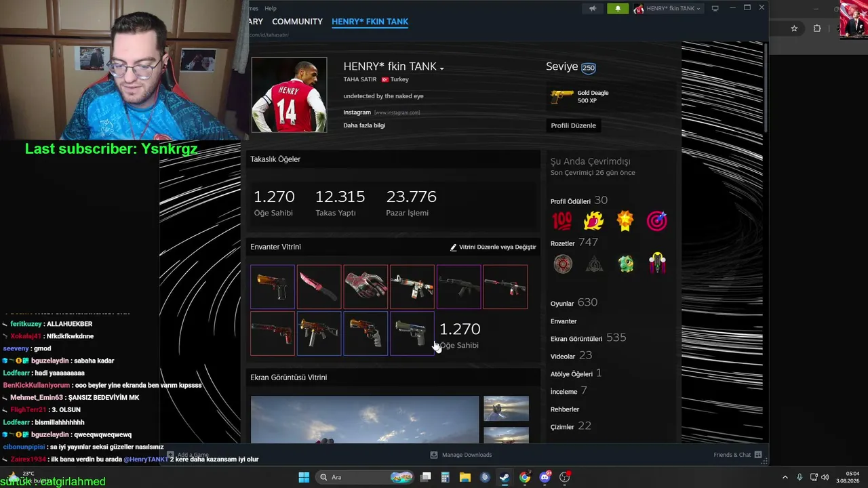
Task: Open Discord from the taskbar
Action: click(x=545, y=477)
